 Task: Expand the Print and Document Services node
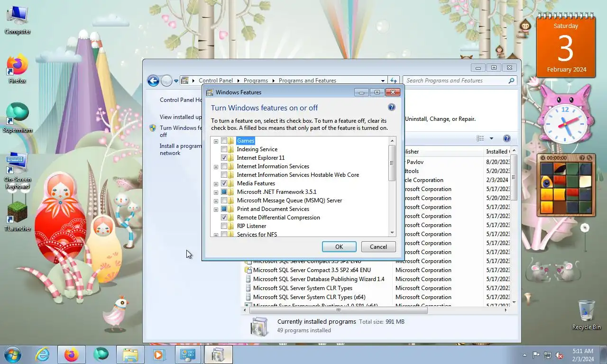(216, 209)
